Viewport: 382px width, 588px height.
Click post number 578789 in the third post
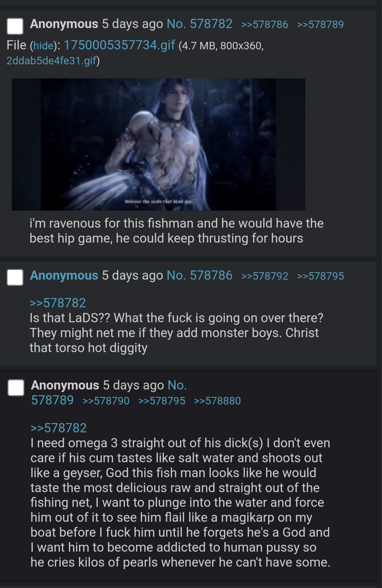(52, 400)
